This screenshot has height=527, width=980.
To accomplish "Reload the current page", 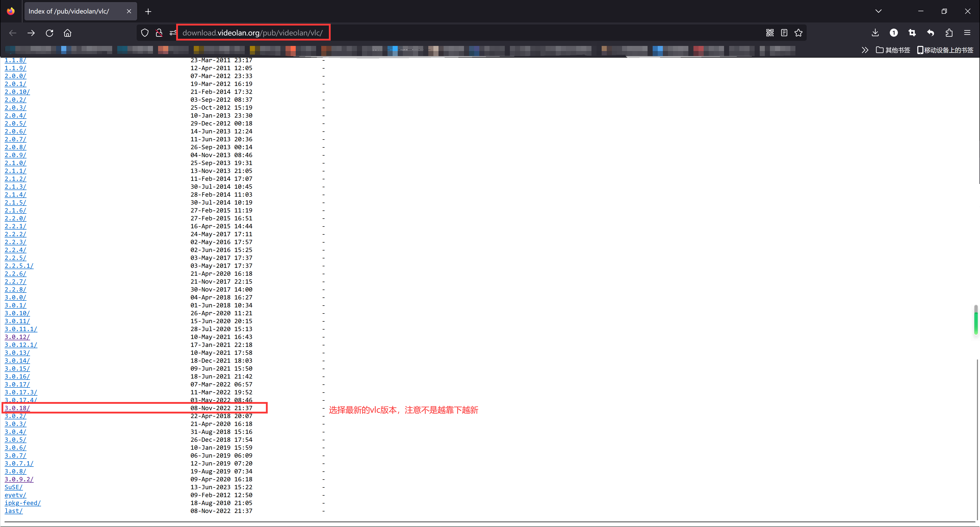I will point(49,33).
